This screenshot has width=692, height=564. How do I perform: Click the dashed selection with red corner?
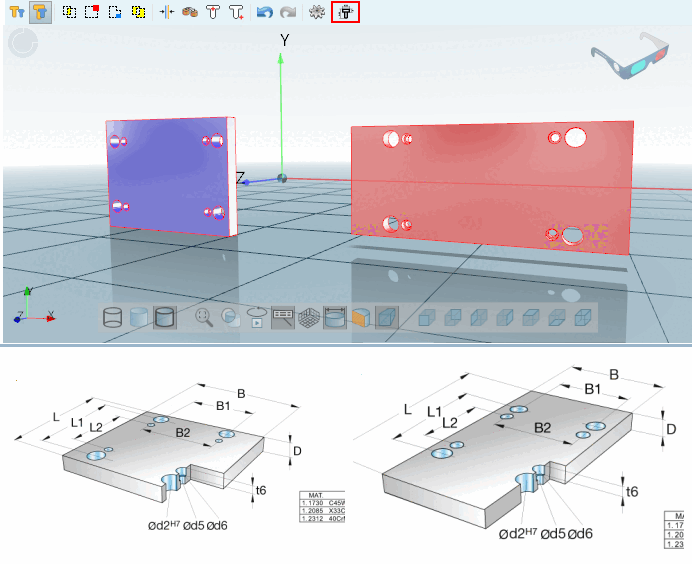[x=92, y=12]
